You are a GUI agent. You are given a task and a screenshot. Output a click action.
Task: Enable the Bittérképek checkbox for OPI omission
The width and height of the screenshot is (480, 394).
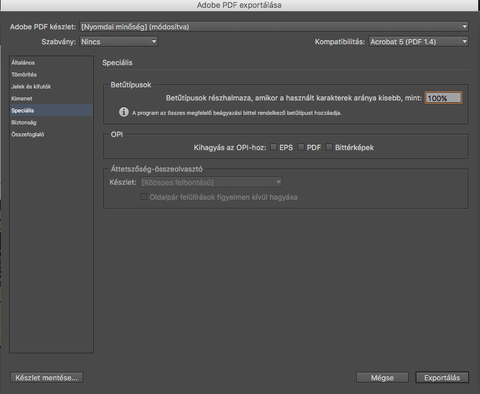coord(329,147)
